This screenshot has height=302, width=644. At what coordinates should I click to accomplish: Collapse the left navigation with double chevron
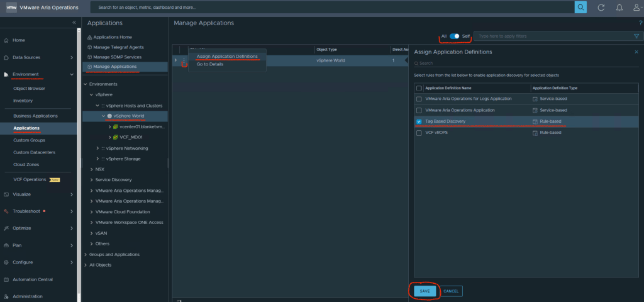(x=74, y=23)
